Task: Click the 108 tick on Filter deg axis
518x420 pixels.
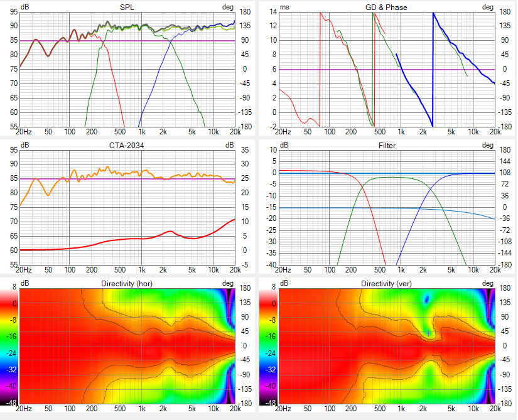Action: (x=505, y=173)
